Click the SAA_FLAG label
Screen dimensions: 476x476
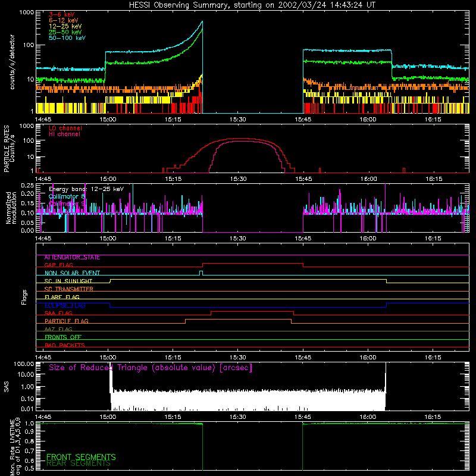[x=58, y=314]
